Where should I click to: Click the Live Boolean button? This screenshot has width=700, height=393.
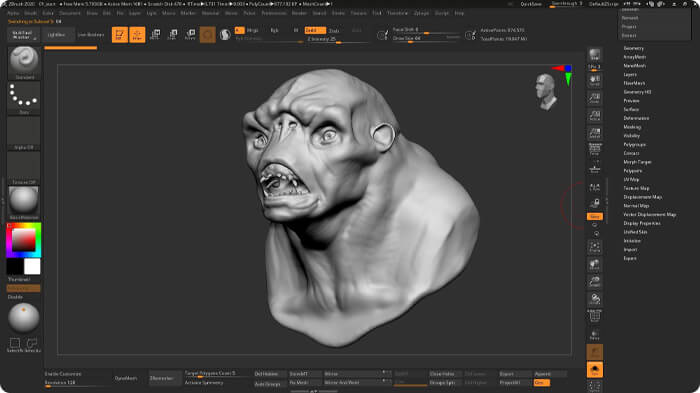click(91, 35)
